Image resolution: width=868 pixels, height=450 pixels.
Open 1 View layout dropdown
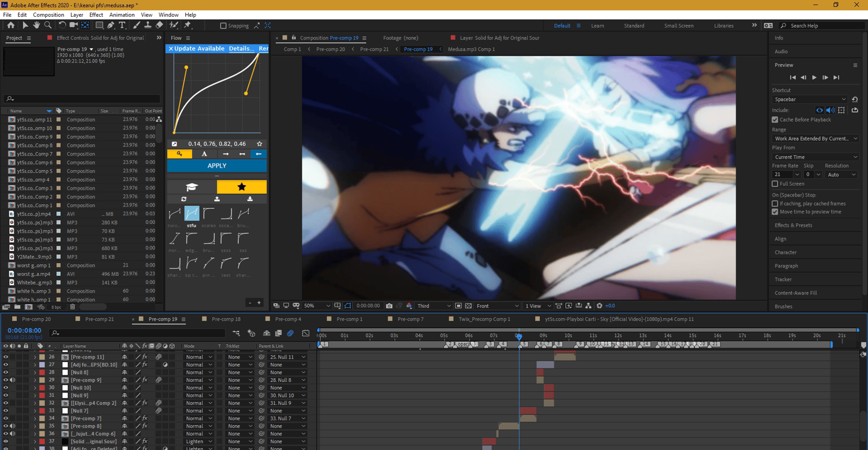pos(538,306)
